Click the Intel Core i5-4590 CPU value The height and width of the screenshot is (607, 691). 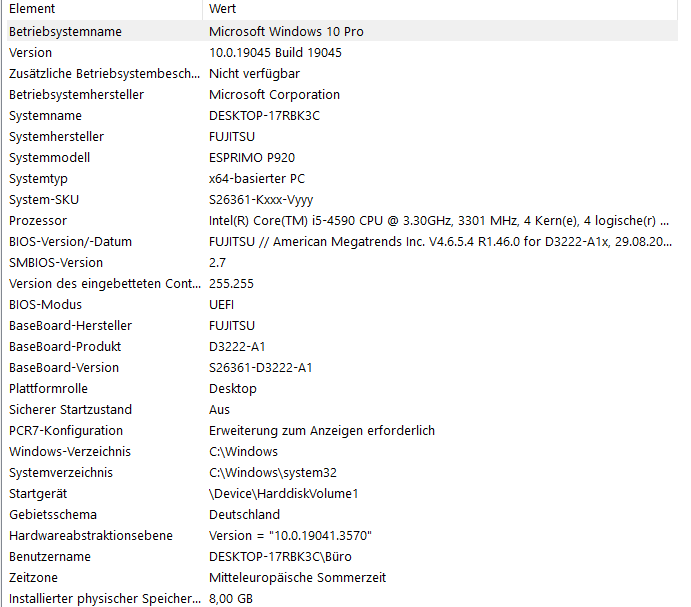tap(439, 221)
